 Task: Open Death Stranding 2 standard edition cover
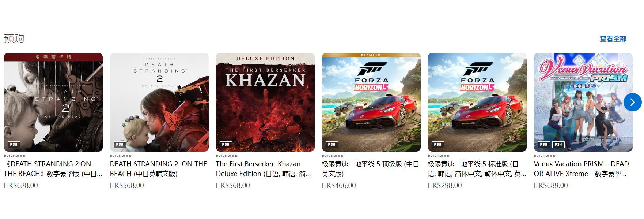pyautogui.click(x=159, y=102)
